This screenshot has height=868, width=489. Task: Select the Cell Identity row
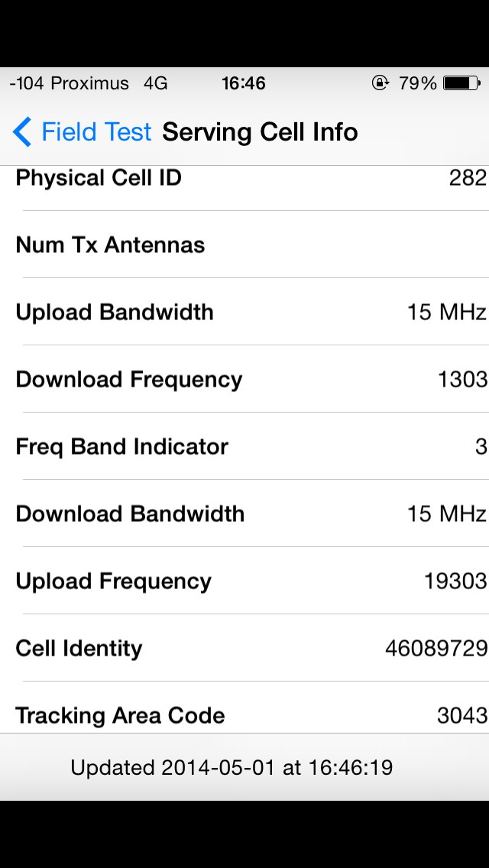244,649
